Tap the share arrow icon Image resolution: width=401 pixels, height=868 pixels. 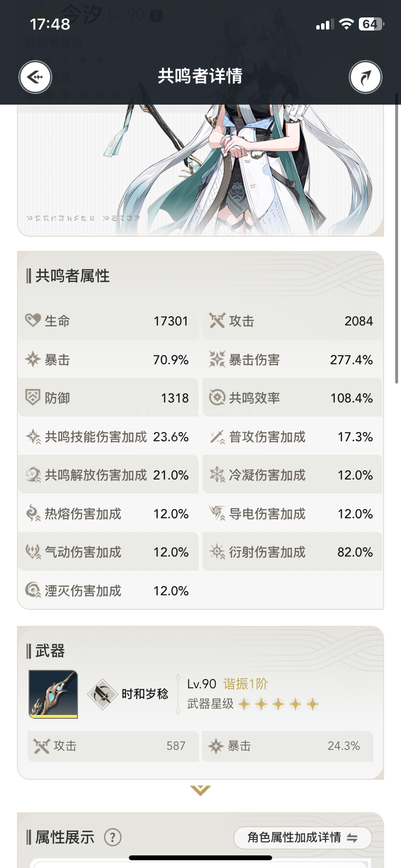[366, 77]
